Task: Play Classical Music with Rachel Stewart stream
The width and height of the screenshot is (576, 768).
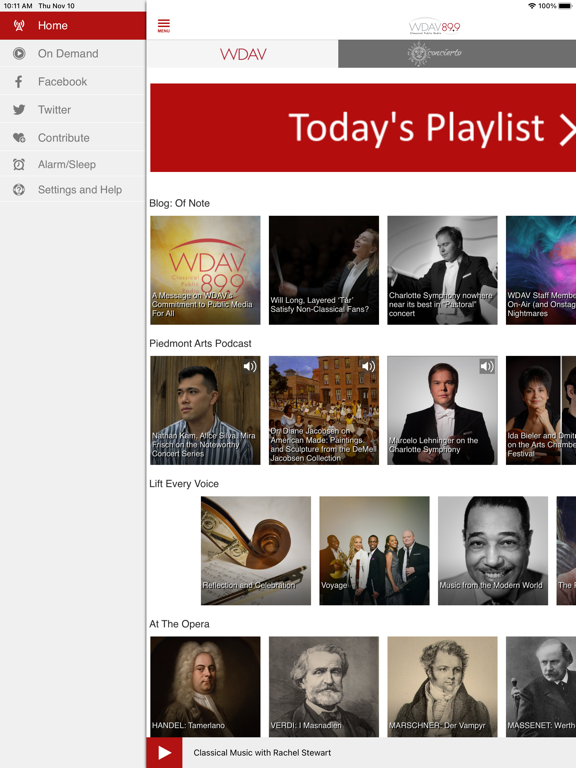Action: click(164, 753)
